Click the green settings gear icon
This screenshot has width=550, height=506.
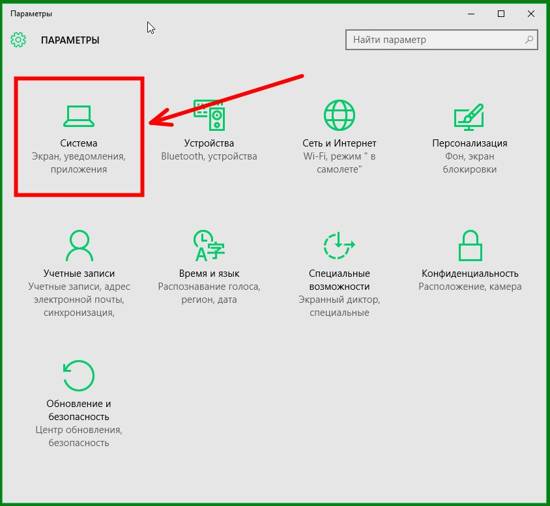pos(18,40)
